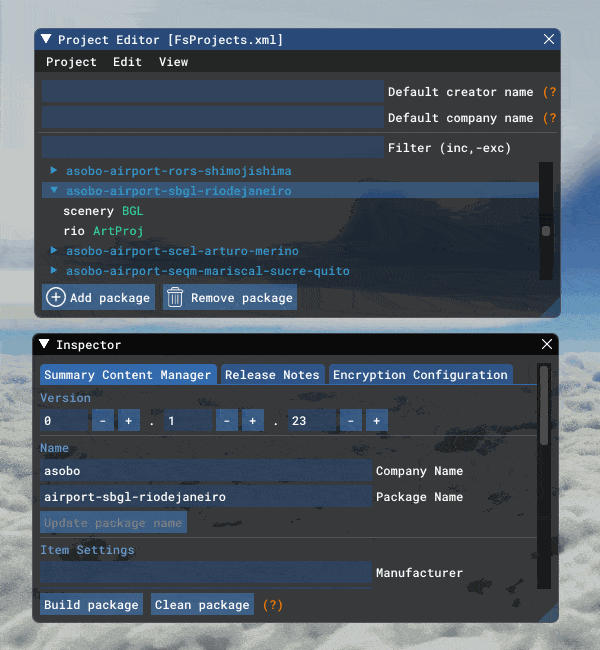The image size is (600, 650).
Task: Select asobo-airport-scel-arturo-merino package name
Action: [x=182, y=251]
